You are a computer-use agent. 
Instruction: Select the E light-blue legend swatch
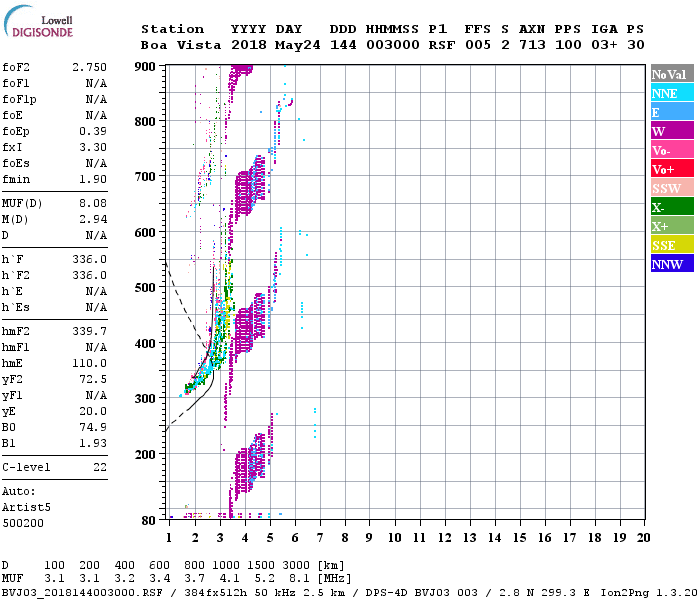click(x=672, y=112)
